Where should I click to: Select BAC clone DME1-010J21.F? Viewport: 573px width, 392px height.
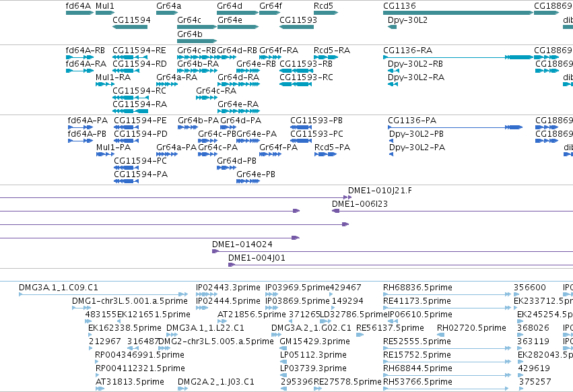point(380,191)
